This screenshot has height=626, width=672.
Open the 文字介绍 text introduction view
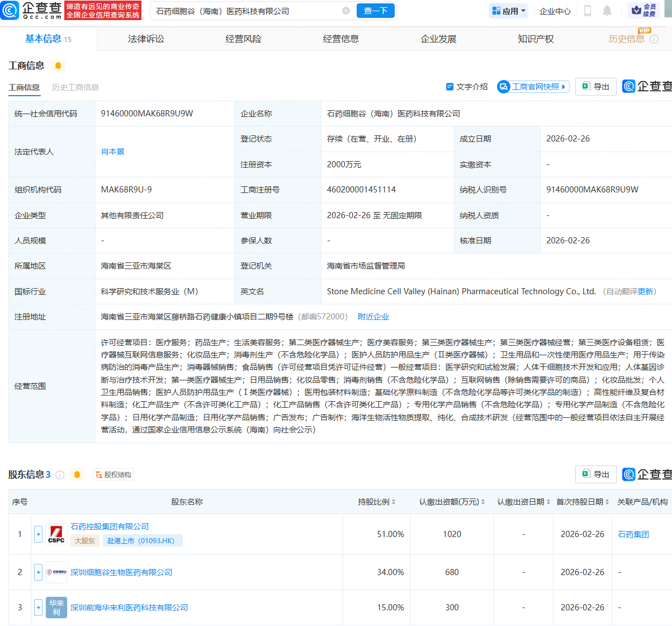[x=466, y=86]
